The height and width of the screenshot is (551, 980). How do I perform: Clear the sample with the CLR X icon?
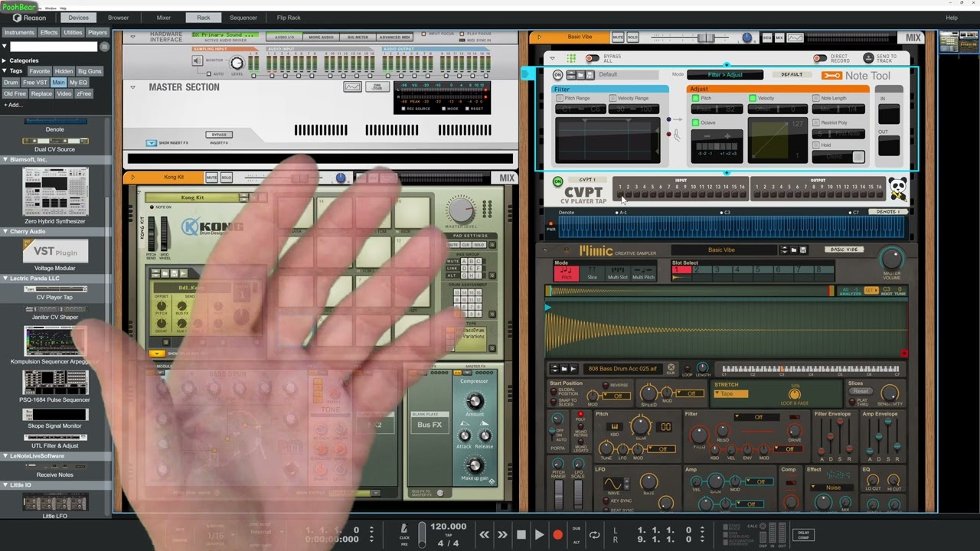tap(671, 368)
